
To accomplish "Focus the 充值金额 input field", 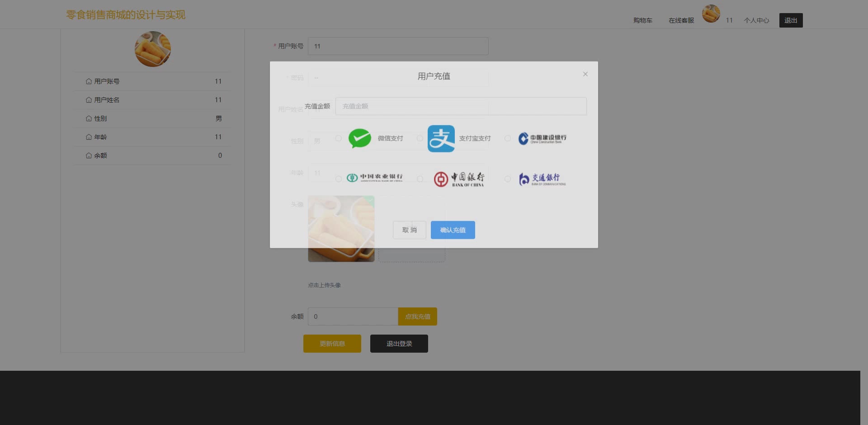I will pos(461,106).
